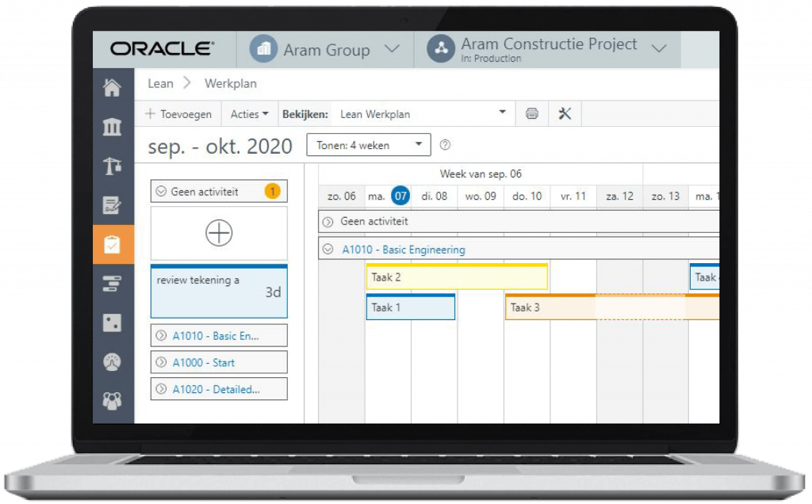Collapse A1010 - Basic Engineering timeline row
The image size is (812, 504).
(327, 250)
